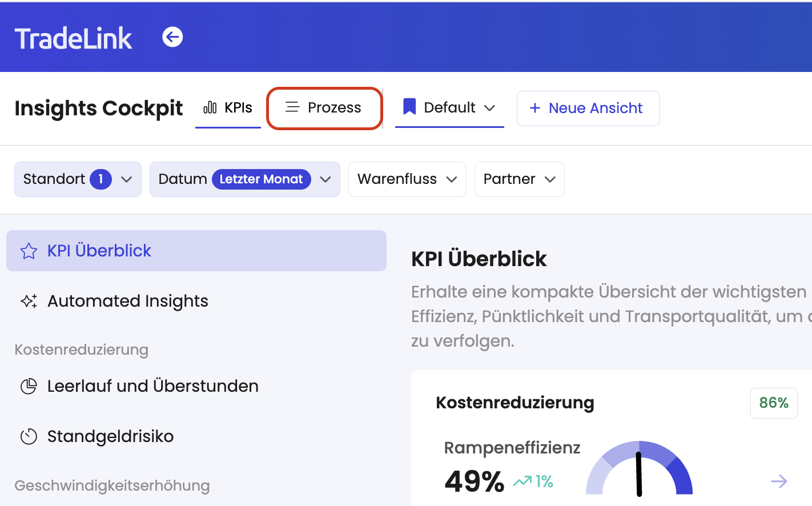812x506 pixels.
Task: Open Automated Insights in the sidebar
Action: (128, 301)
